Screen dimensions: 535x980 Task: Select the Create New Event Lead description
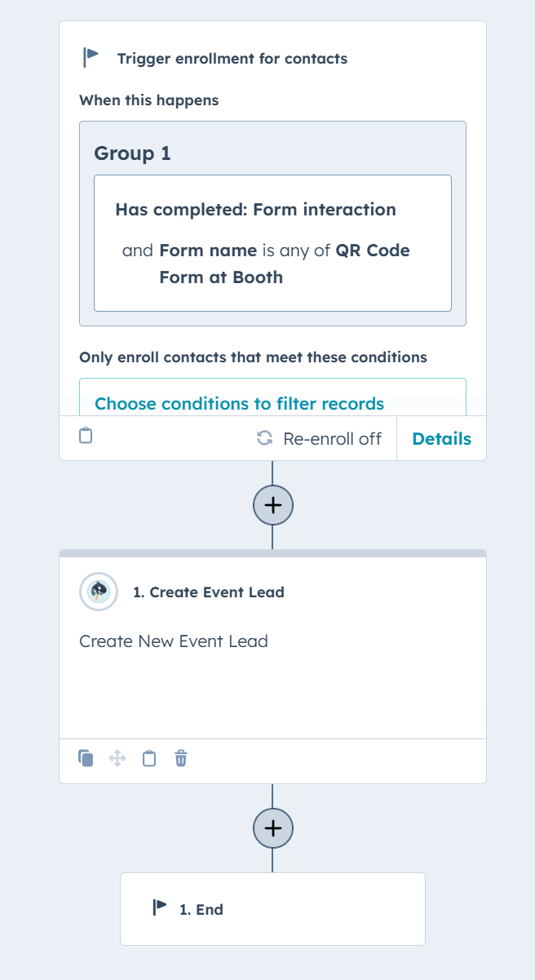174,641
